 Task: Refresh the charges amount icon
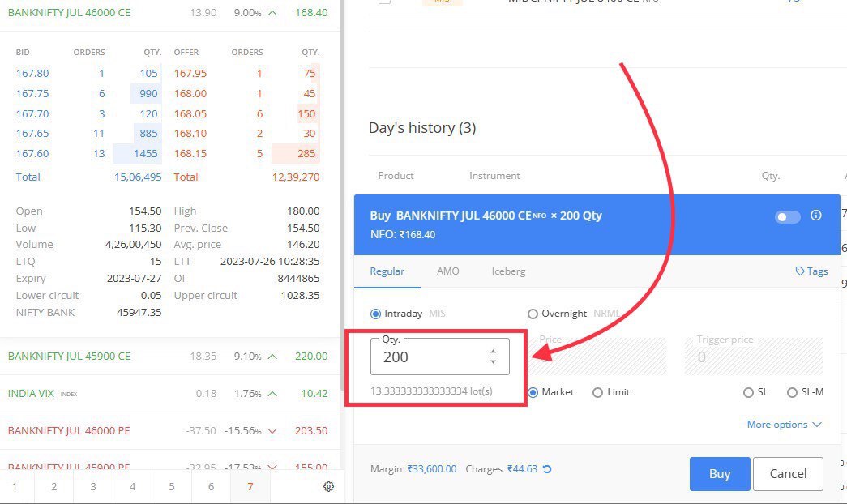coord(546,469)
